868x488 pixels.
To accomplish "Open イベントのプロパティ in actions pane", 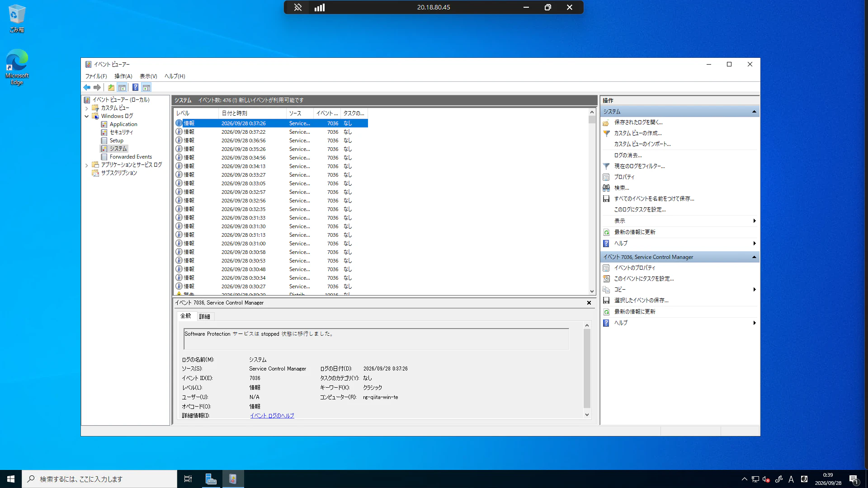I will (x=634, y=268).
